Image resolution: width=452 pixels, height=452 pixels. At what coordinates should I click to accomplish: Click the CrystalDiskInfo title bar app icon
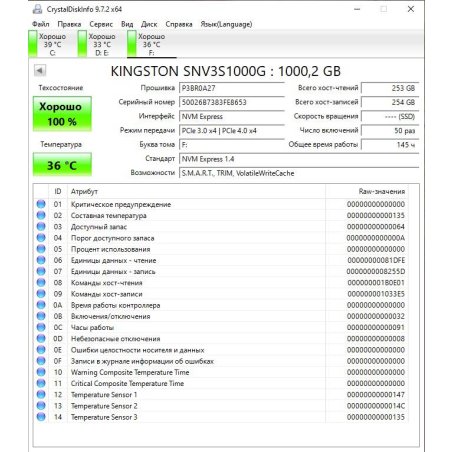coord(37,9)
